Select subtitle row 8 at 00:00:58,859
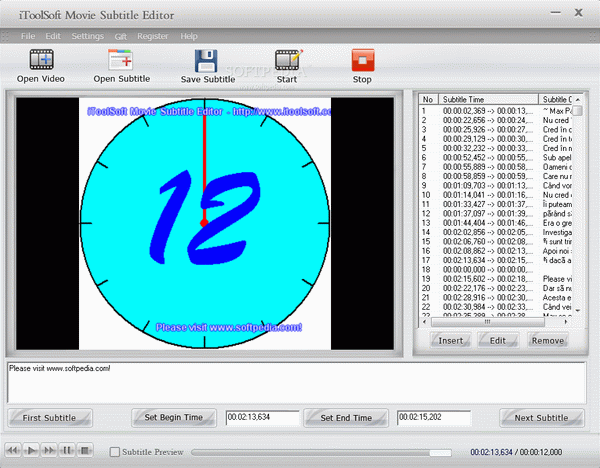The height and width of the screenshot is (468, 600). (x=496, y=176)
